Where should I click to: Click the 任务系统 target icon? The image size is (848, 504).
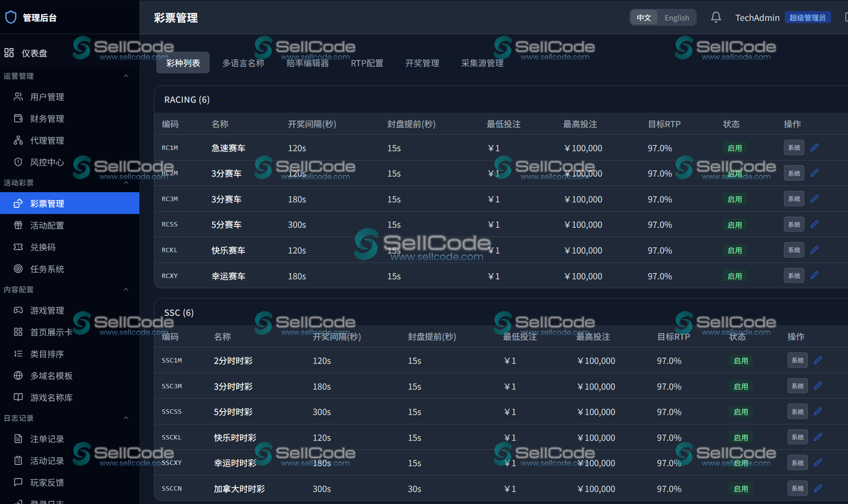tap(18, 269)
